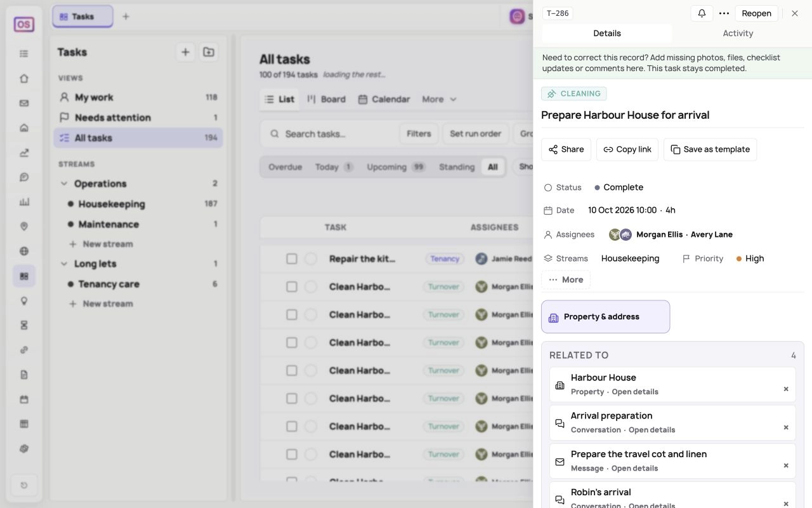Change the Complete status value
This screenshot has height=508, width=812.
coord(619,187)
